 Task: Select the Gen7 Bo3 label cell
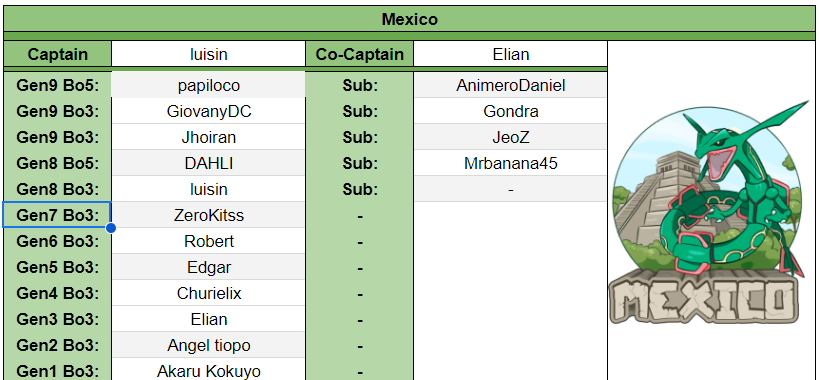click(x=57, y=215)
